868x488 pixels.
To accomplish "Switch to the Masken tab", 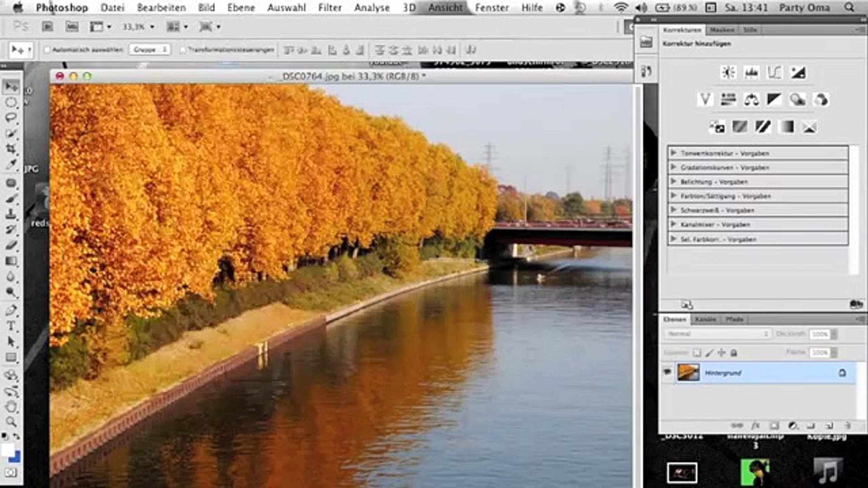I will pos(722,30).
